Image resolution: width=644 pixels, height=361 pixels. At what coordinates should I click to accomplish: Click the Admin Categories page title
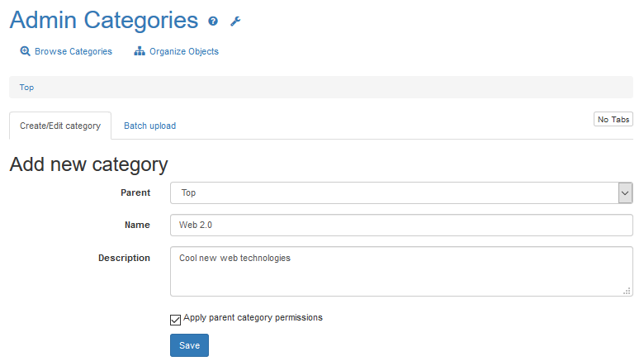coord(104,20)
